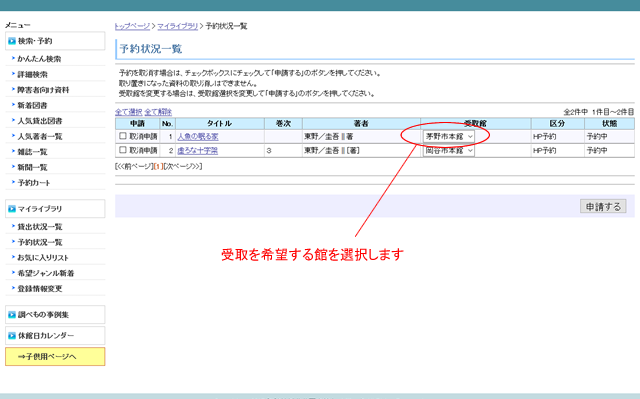The image size is (640, 399).
Task: Open 予約カート menu item
Action: (x=33, y=183)
